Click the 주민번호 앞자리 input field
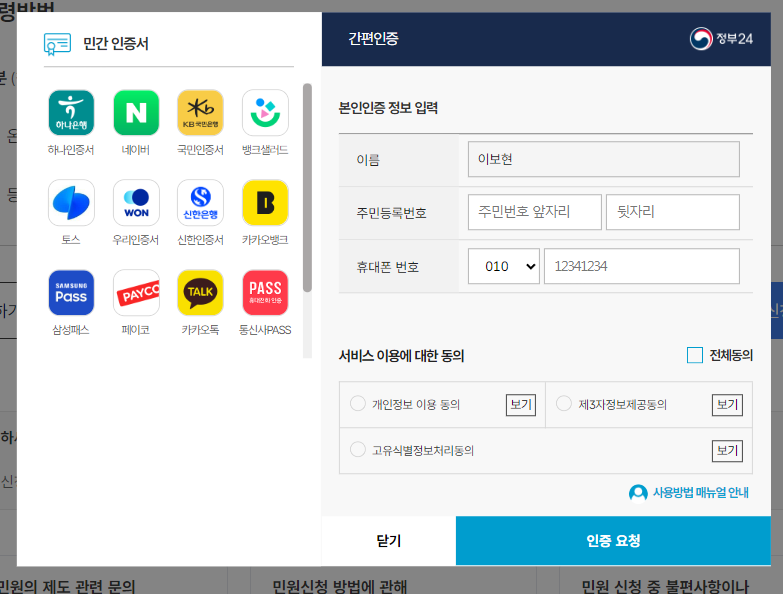The height and width of the screenshot is (594, 783). pyautogui.click(x=534, y=212)
